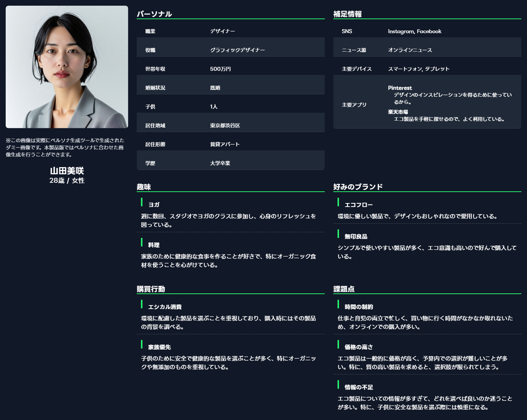The height and width of the screenshot is (420, 527).
Task: Click the 時間の制約 issue title
Action: 358,307
